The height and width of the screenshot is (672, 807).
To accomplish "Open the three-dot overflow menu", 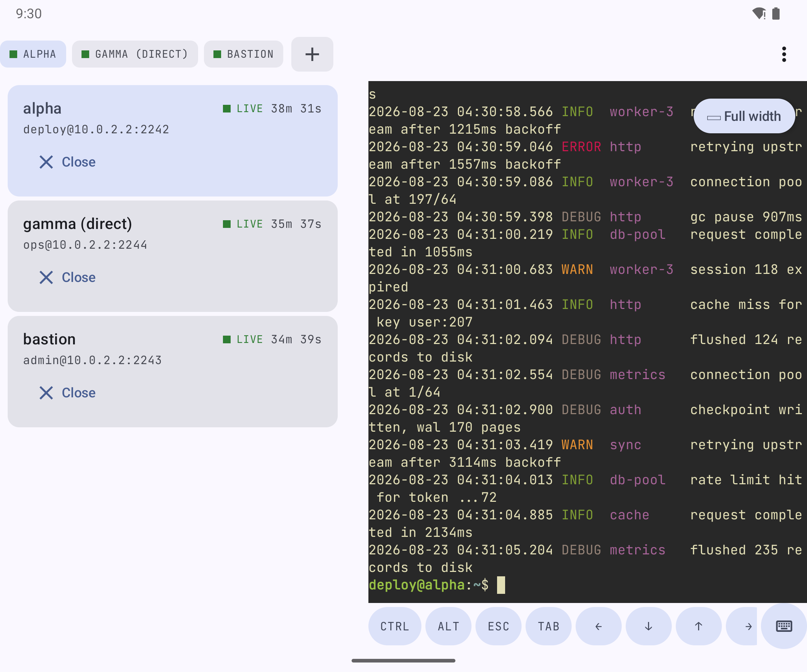I will click(784, 54).
